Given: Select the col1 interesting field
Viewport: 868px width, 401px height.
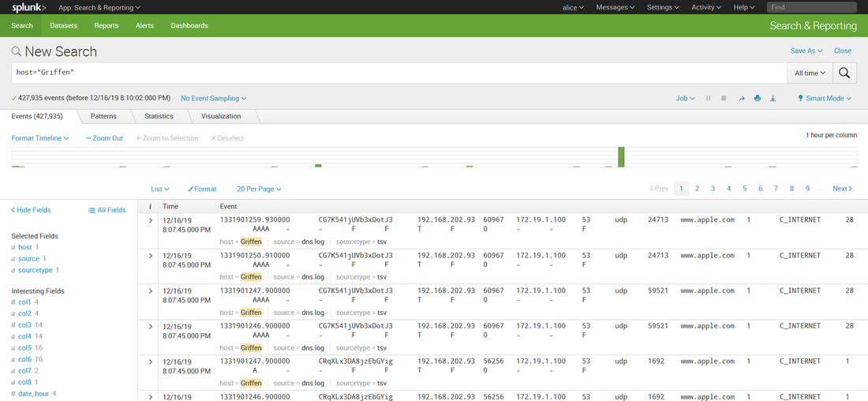Looking at the screenshot, I should pyautogui.click(x=25, y=302).
